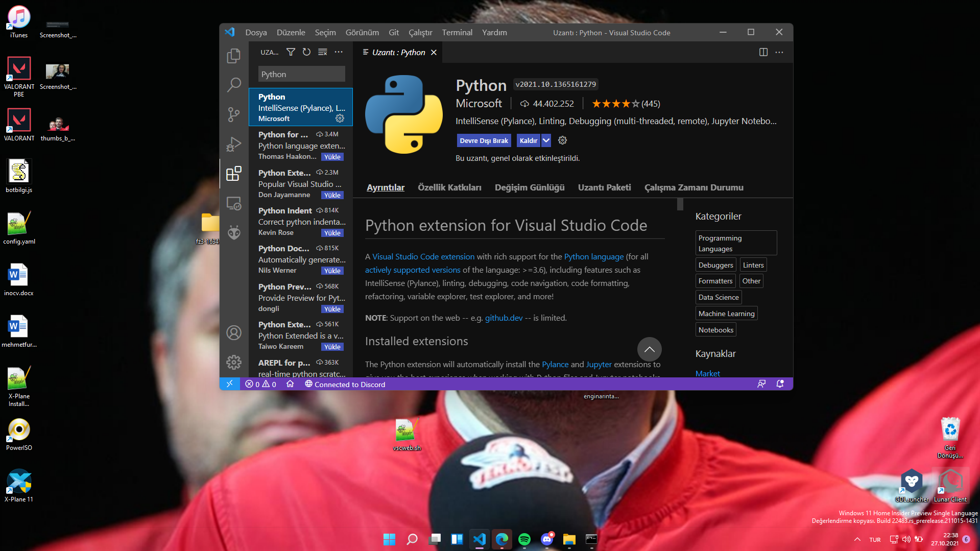
Task: Open Discord from the taskbar
Action: point(547,539)
